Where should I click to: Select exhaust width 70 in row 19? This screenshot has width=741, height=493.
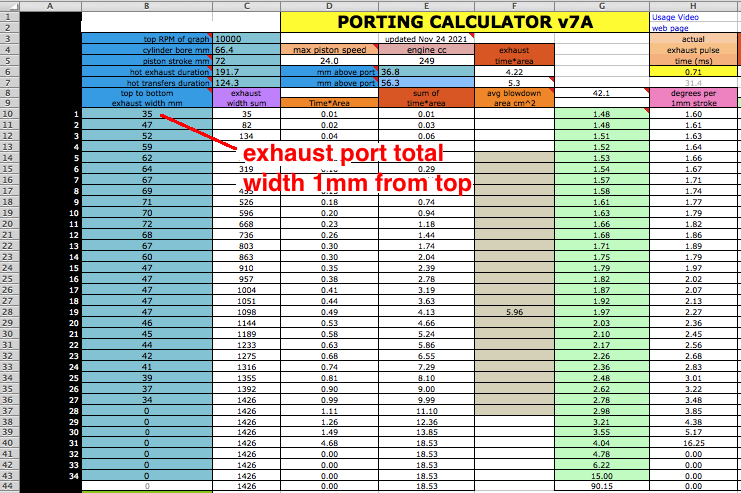coord(147,213)
